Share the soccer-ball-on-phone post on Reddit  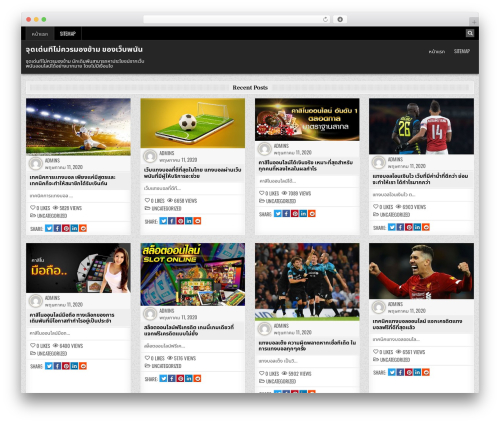coord(197,221)
